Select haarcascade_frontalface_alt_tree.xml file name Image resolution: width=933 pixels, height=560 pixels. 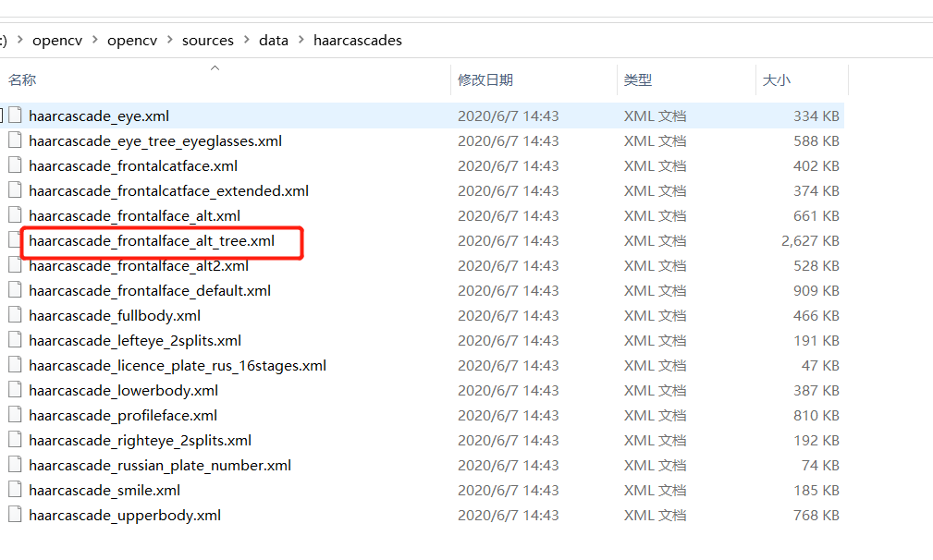pos(152,241)
